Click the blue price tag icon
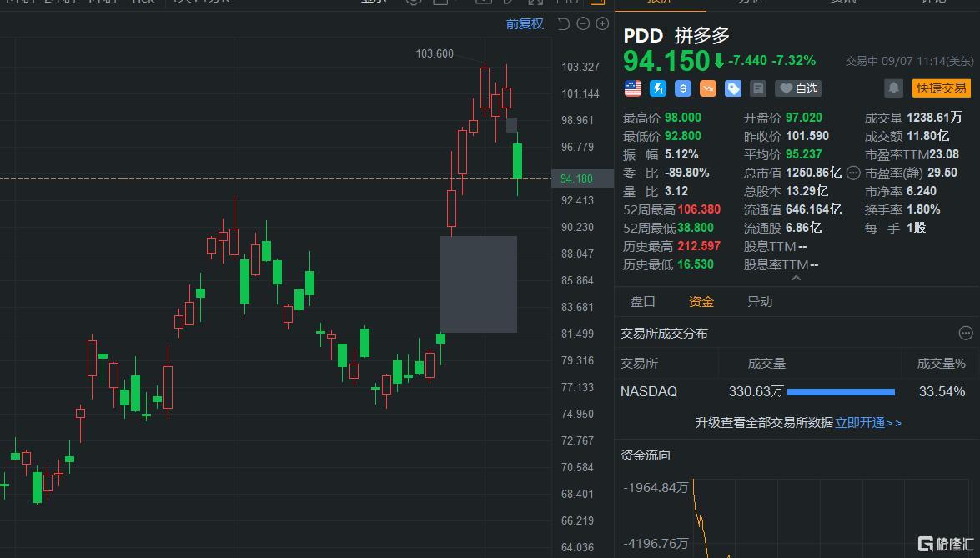Image resolution: width=980 pixels, height=558 pixels. [x=732, y=88]
